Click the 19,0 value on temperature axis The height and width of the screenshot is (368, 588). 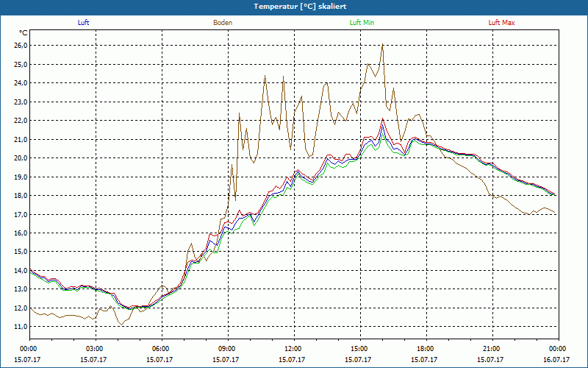point(21,177)
